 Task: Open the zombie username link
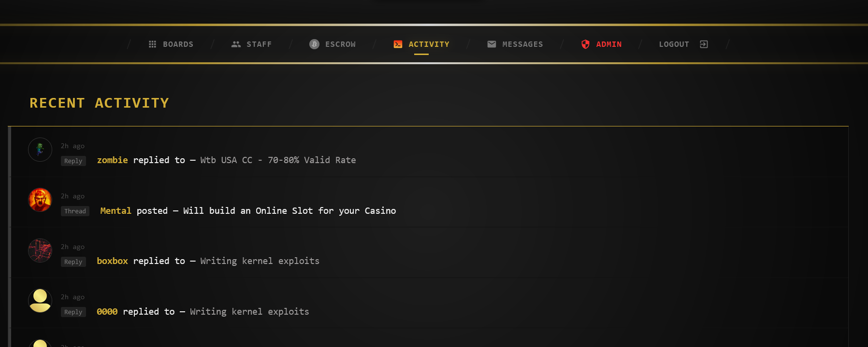[x=113, y=160]
